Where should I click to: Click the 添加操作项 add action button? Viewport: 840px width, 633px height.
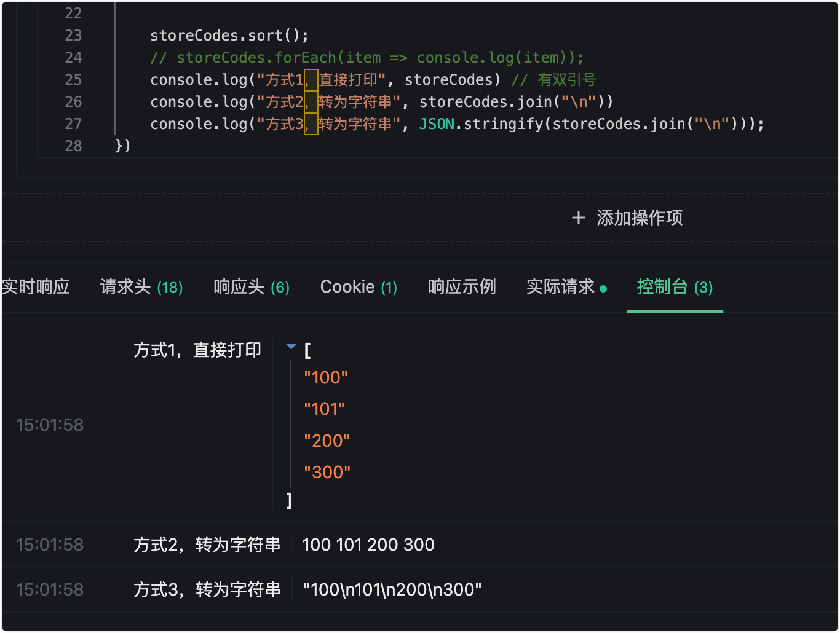tap(627, 218)
